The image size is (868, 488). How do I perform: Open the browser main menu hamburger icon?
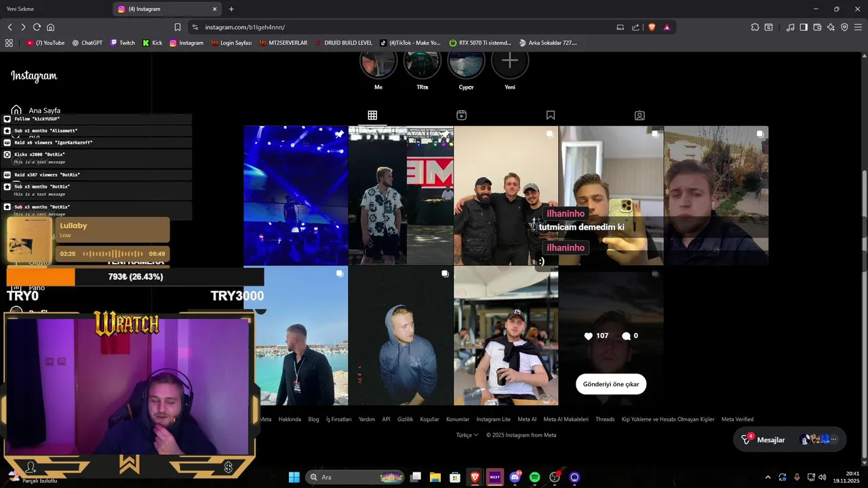pyautogui.click(x=858, y=27)
